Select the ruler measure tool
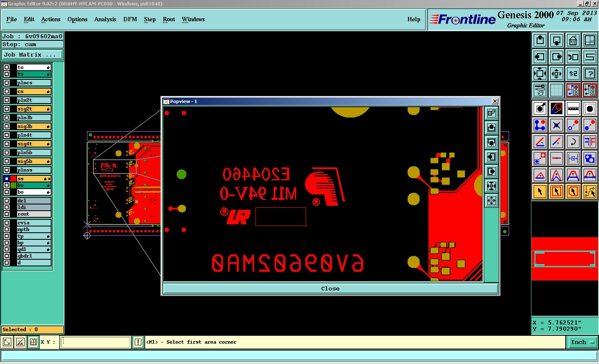The height and width of the screenshot is (364, 599). tap(573, 109)
